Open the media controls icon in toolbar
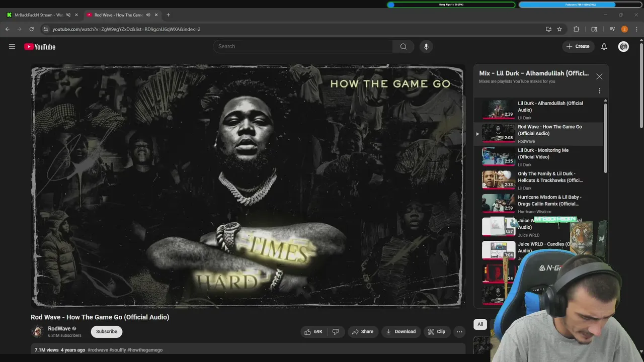644x362 pixels. [612, 29]
